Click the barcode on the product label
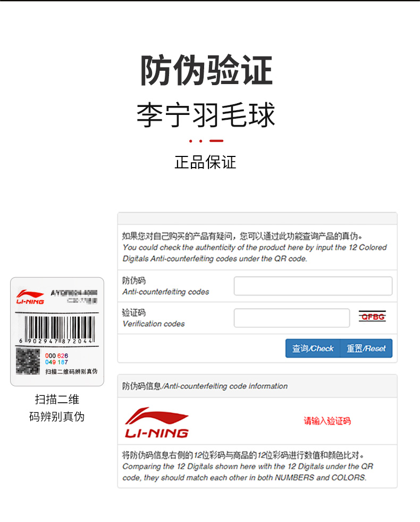Screen dimensions: 420x522 (57, 329)
